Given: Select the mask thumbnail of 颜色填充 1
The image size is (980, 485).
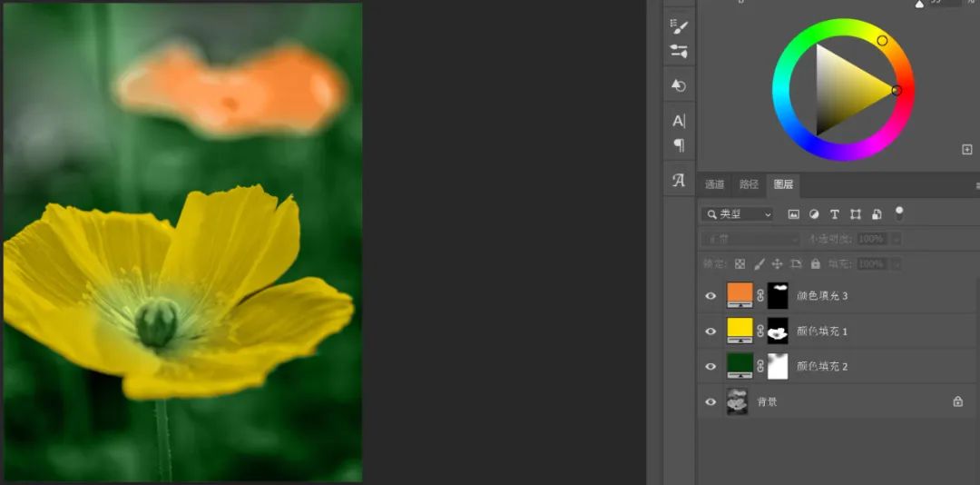Looking at the screenshot, I should click(778, 332).
